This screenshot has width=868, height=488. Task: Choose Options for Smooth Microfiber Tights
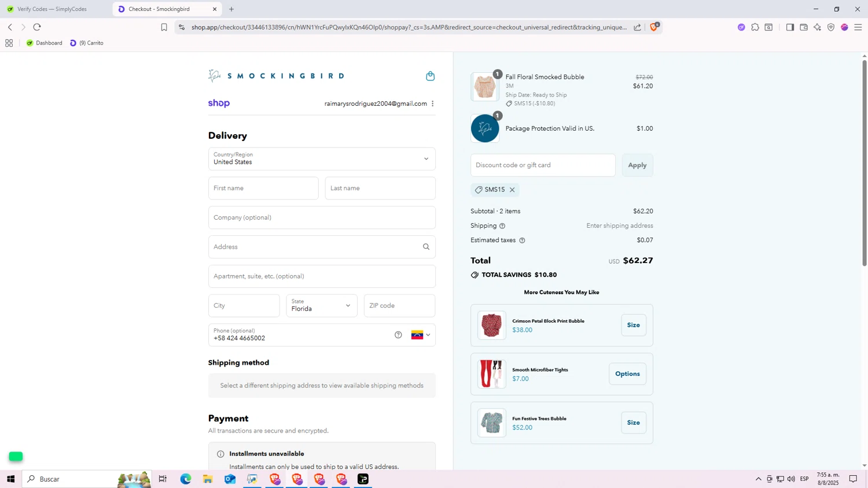(x=627, y=374)
